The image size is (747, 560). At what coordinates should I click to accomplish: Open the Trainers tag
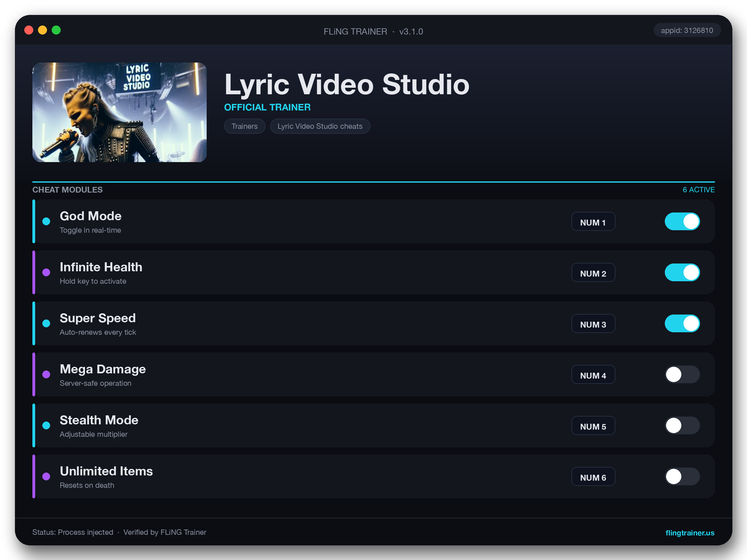pyautogui.click(x=245, y=126)
